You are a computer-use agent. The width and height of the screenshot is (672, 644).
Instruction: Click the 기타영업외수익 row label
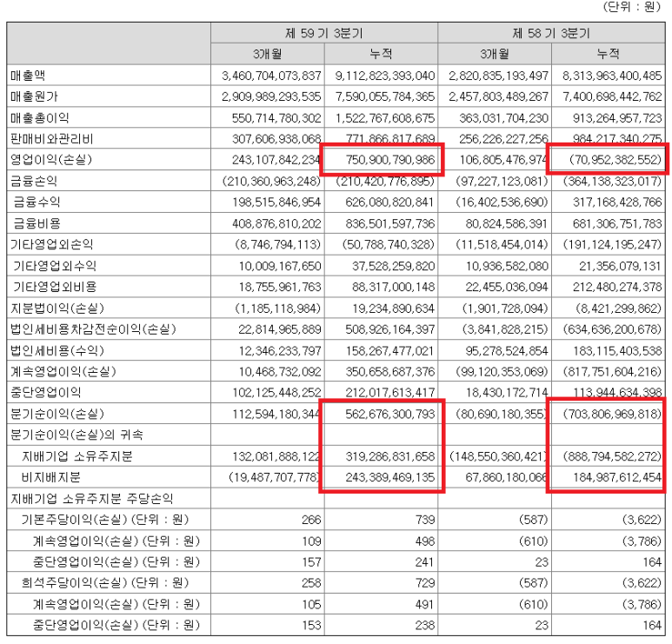coord(55,266)
